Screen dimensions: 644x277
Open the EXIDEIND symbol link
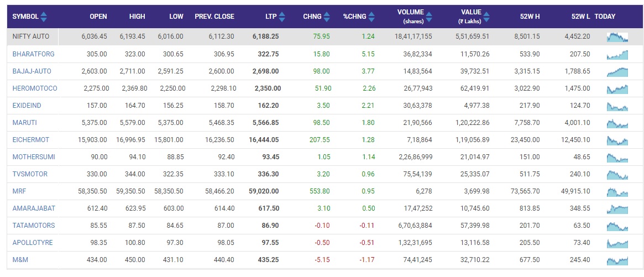[27, 106]
